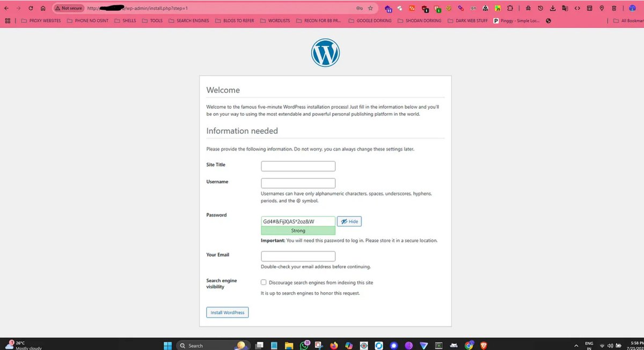
Task: Click the address bar URL
Action: pyautogui.click(x=137, y=8)
